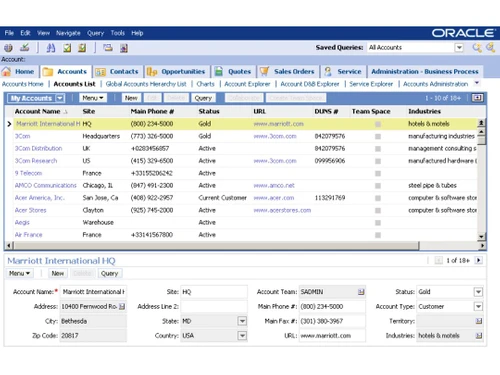Click the first magnifier icon beside Saved Queries
Viewport: 500px width, 375px height.
click(477, 48)
